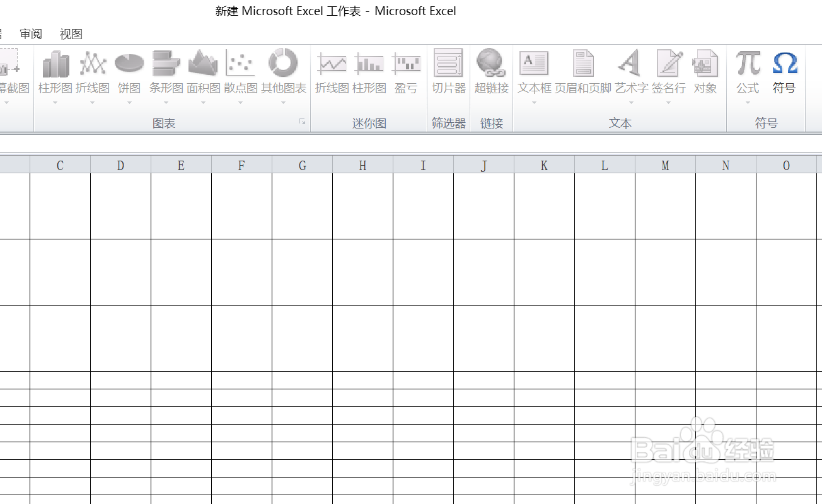The height and width of the screenshot is (504, 822).
Task: Select column L header
Action: click(x=605, y=165)
